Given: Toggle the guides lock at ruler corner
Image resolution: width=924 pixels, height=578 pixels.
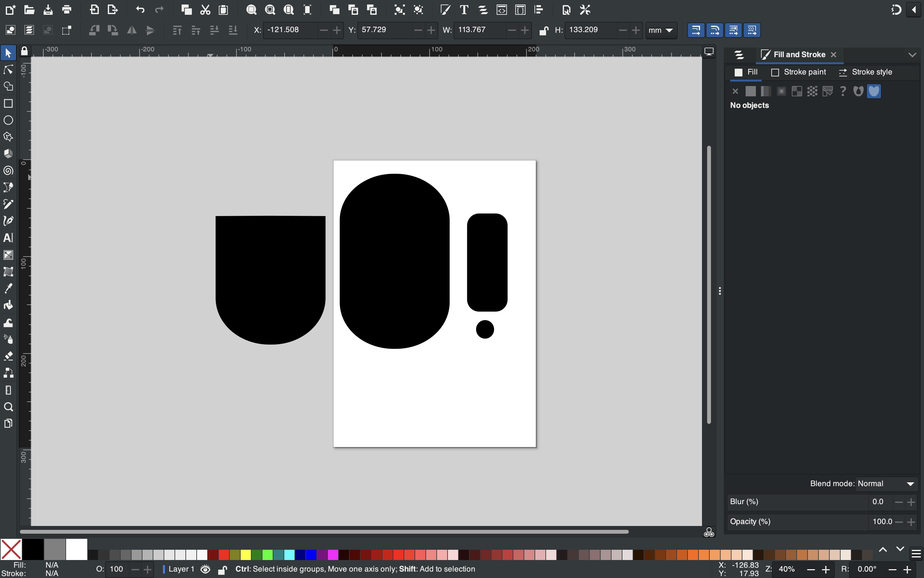Looking at the screenshot, I should [24, 51].
